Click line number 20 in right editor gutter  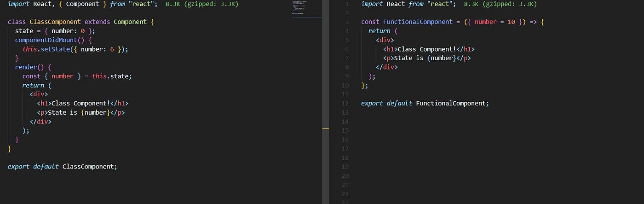[x=345, y=175]
